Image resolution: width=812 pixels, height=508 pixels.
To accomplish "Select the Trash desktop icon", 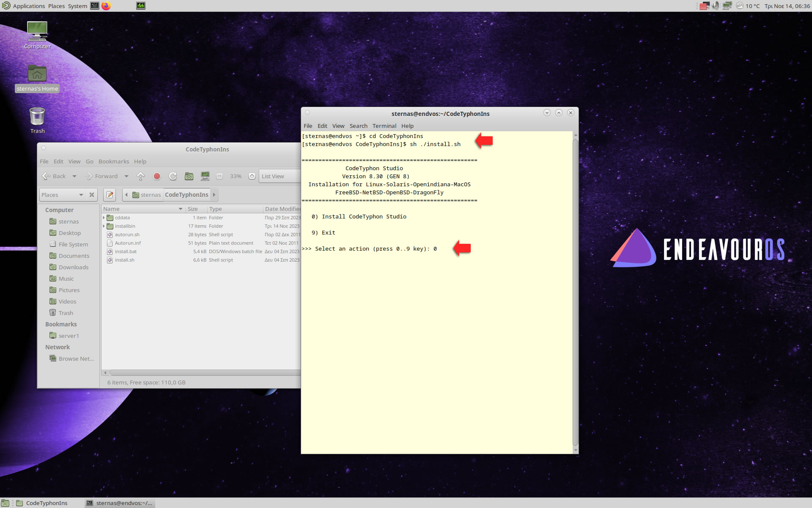I will pos(37,121).
